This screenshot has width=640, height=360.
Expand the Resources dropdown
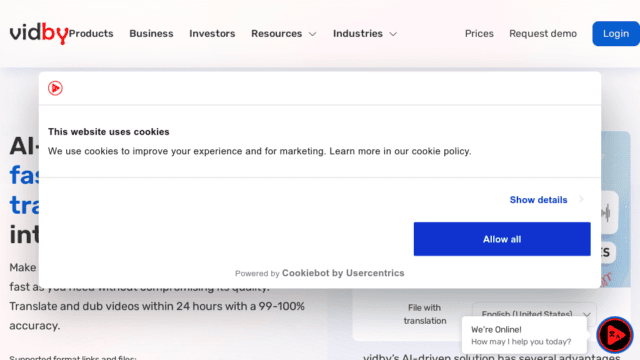[284, 33]
